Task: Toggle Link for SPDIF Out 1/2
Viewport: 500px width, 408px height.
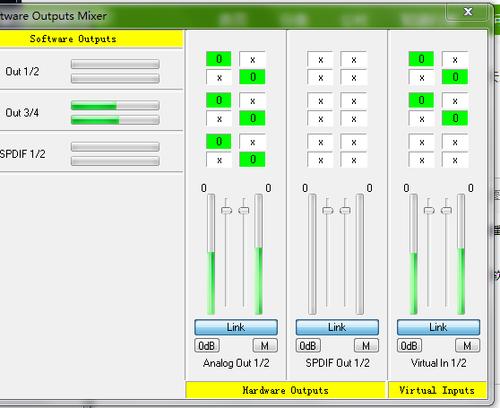Action: [337, 327]
